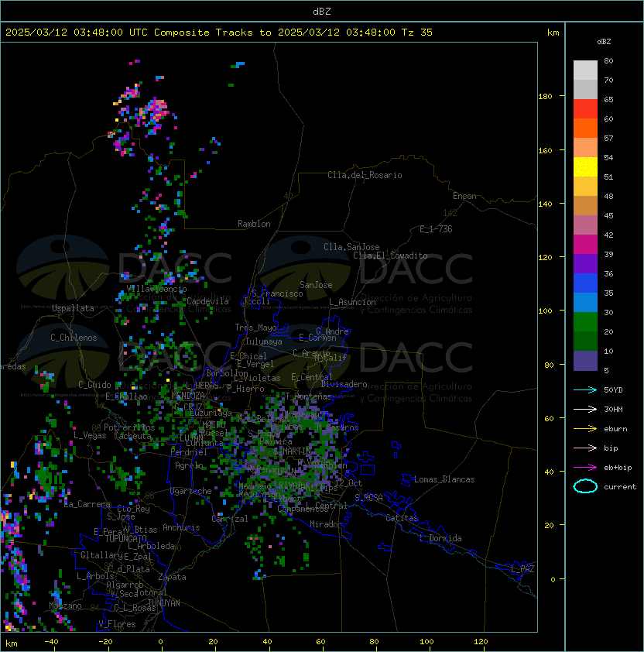644x652 pixels.
Task: Click the 180 km vertical axis tick
Action: pyautogui.click(x=545, y=97)
